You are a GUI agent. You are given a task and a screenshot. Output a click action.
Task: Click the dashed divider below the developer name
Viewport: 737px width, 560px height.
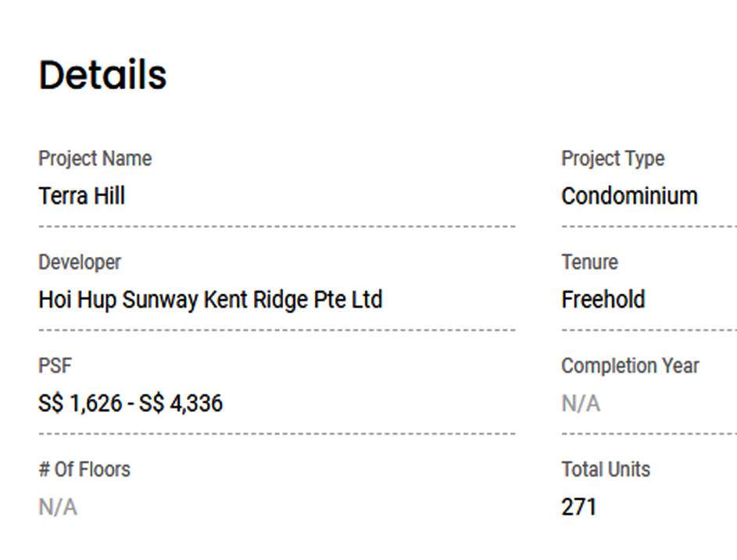pyautogui.click(x=277, y=330)
